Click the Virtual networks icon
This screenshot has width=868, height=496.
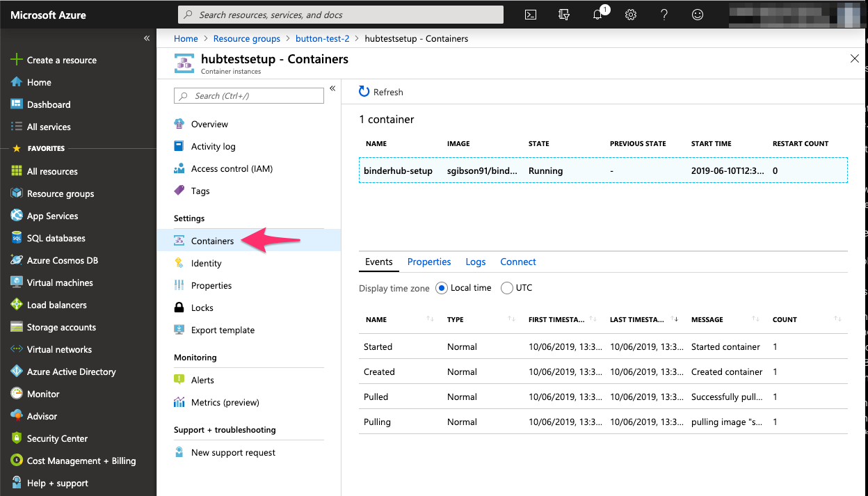coord(17,349)
